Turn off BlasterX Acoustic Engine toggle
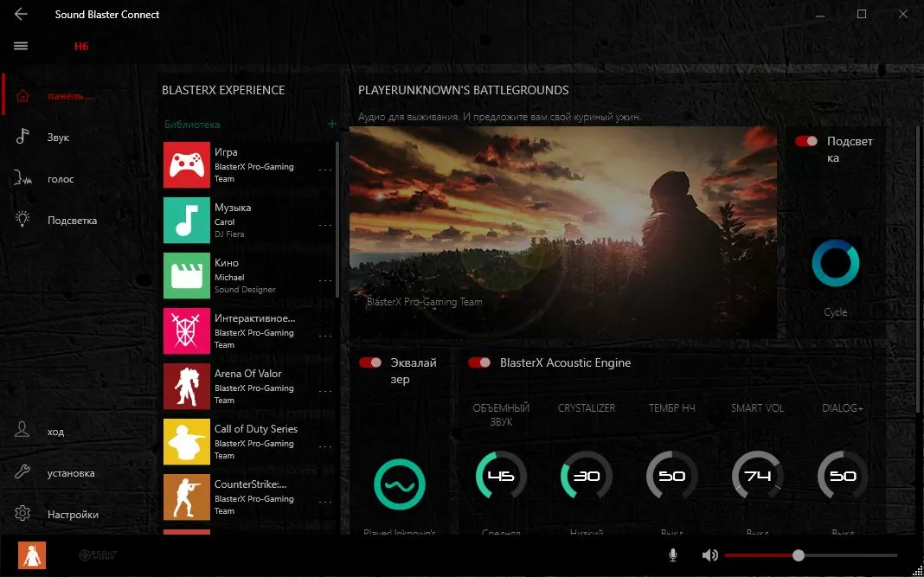 [479, 362]
